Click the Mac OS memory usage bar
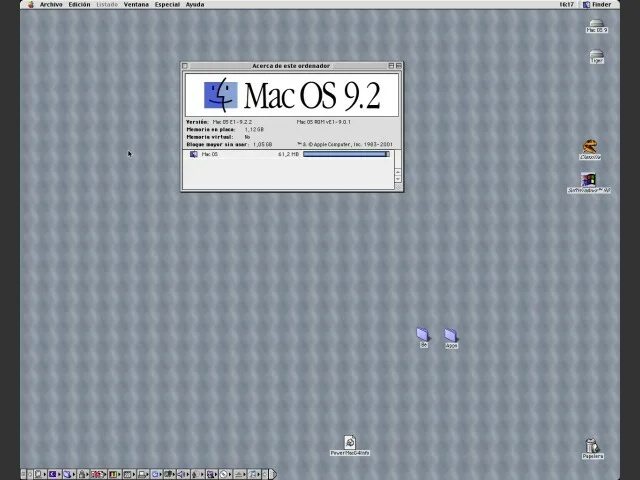 [x=346, y=154]
